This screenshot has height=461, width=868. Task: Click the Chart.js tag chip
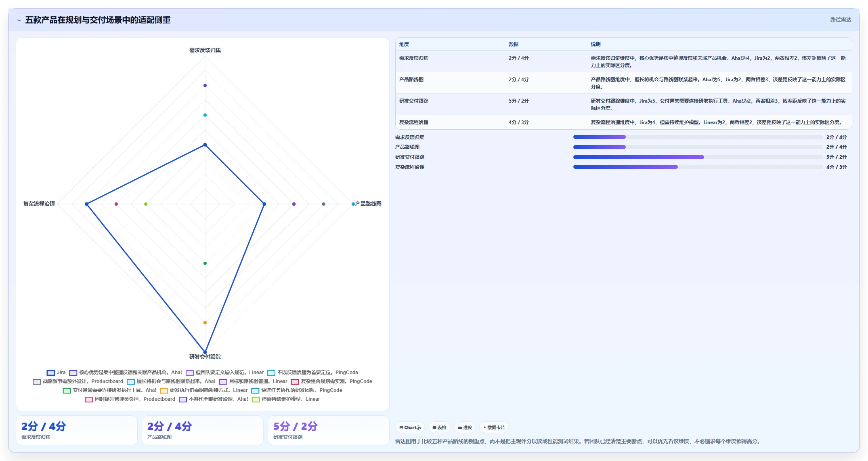pyautogui.click(x=410, y=427)
